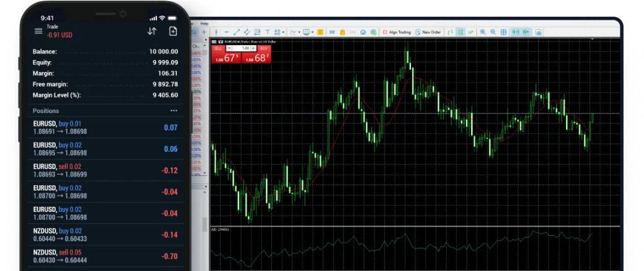644x271 pixels.
Task: Increase lot volume with right stepper
Action: click(253, 48)
